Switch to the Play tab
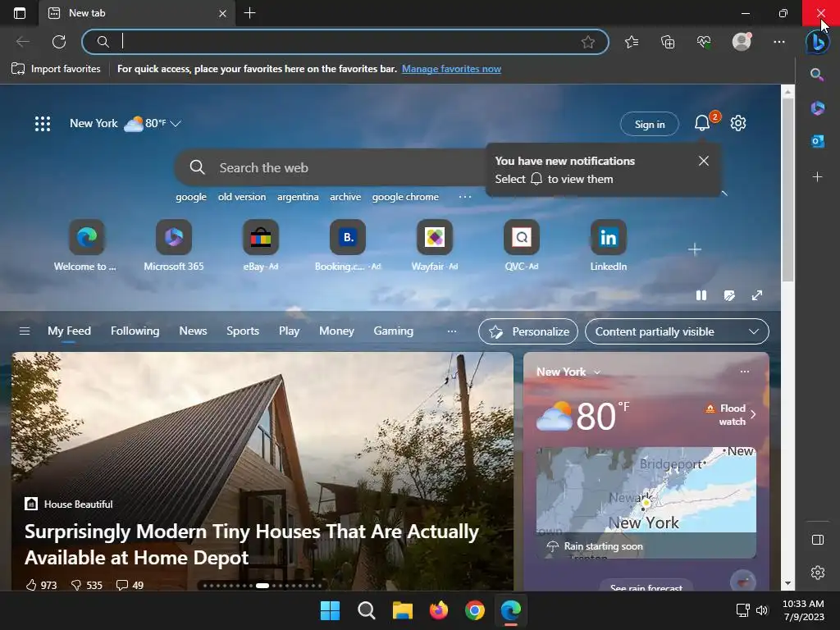This screenshot has width=840, height=630. [x=289, y=331]
